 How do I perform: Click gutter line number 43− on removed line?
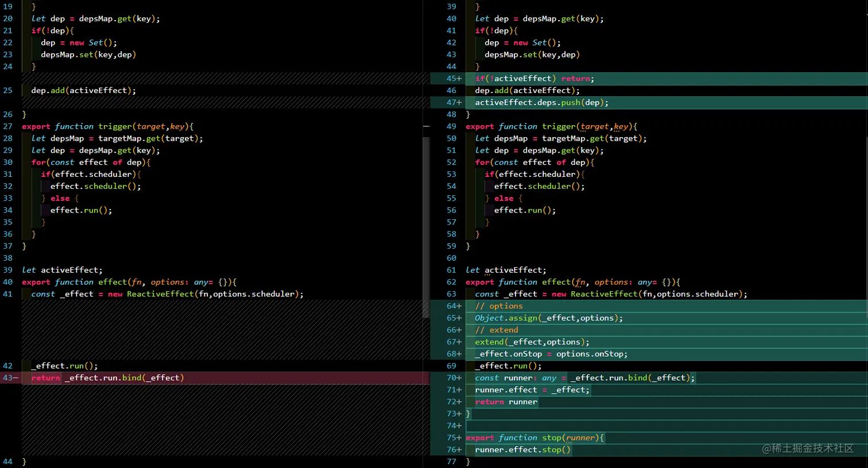pyautogui.click(x=10, y=378)
